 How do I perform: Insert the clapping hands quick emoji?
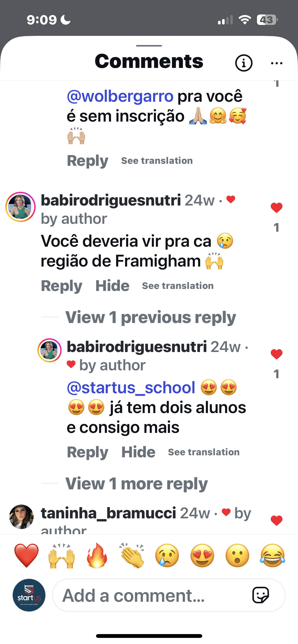click(132, 555)
